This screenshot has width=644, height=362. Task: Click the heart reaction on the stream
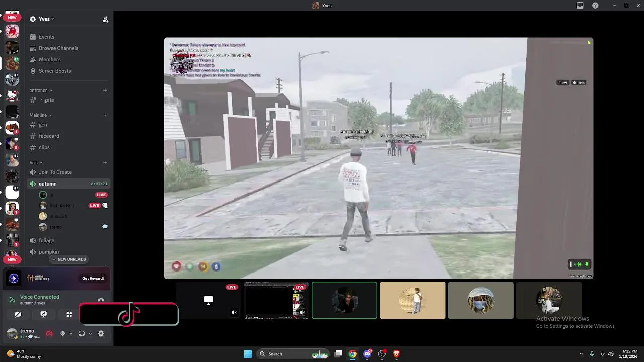coord(176,267)
